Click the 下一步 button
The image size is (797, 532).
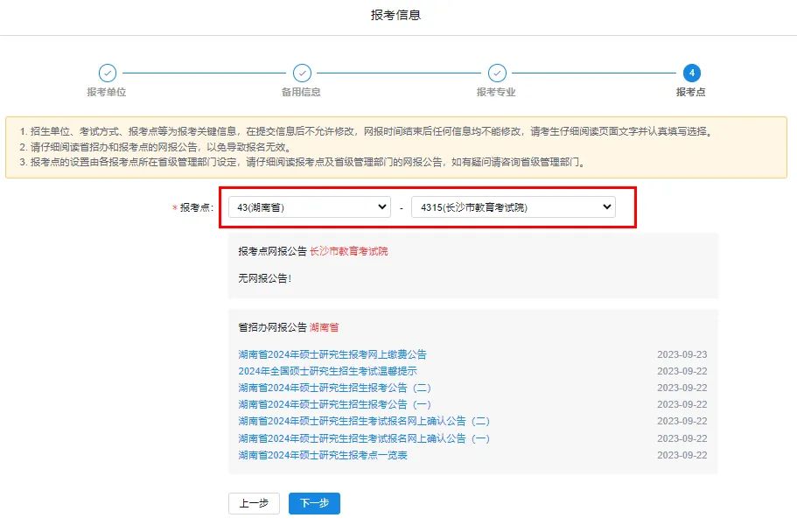[314, 503]
